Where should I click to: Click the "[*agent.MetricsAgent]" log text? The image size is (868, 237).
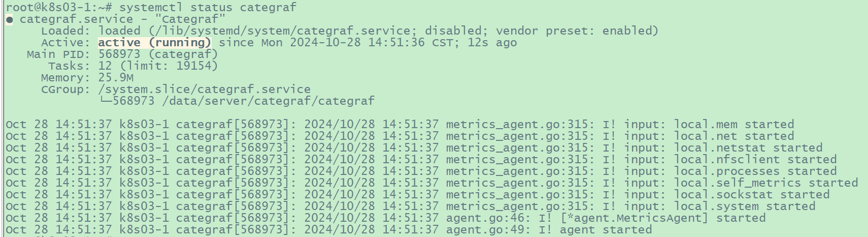[x=634, y=218]
